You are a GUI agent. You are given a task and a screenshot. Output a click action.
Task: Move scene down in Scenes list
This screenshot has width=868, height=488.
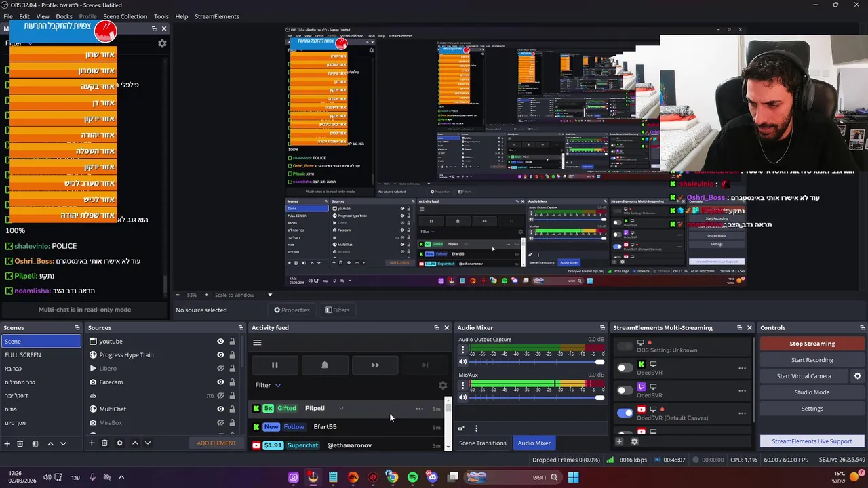click(63, 443)
